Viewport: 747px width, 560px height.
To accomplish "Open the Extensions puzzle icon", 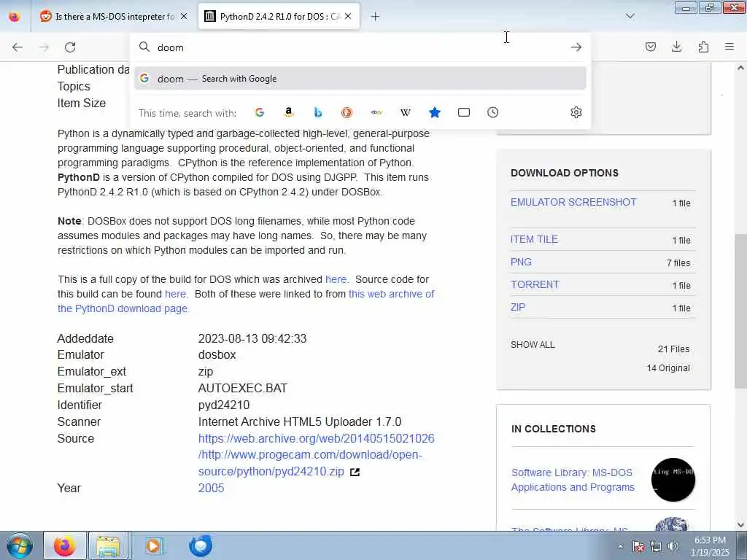I will [703, 47].
